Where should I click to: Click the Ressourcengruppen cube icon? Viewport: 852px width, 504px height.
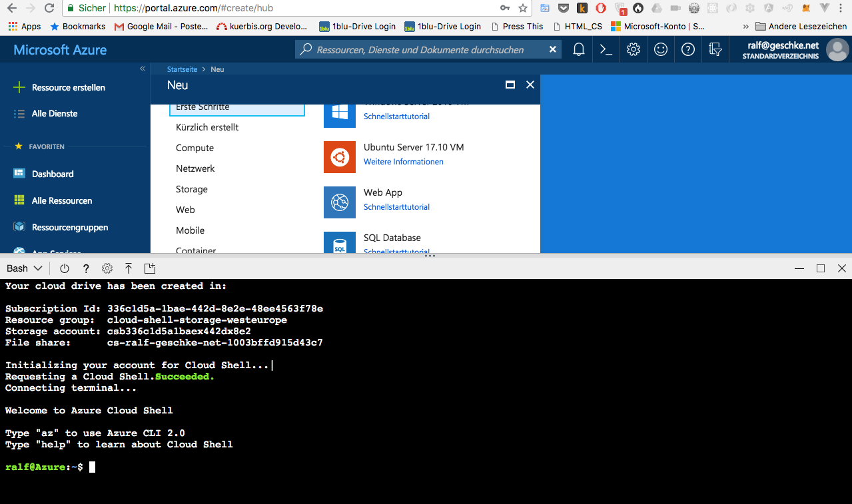click(19, 227)
